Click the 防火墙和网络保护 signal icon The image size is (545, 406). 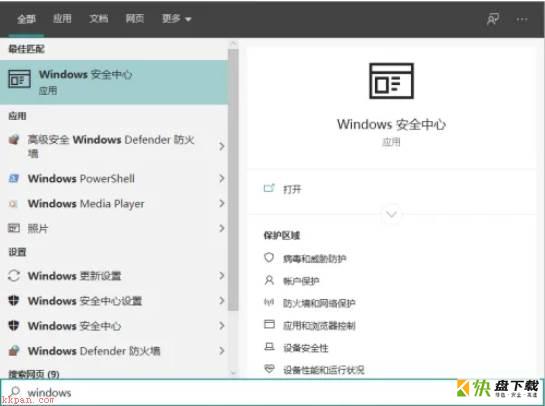click(x=269, y=302)
